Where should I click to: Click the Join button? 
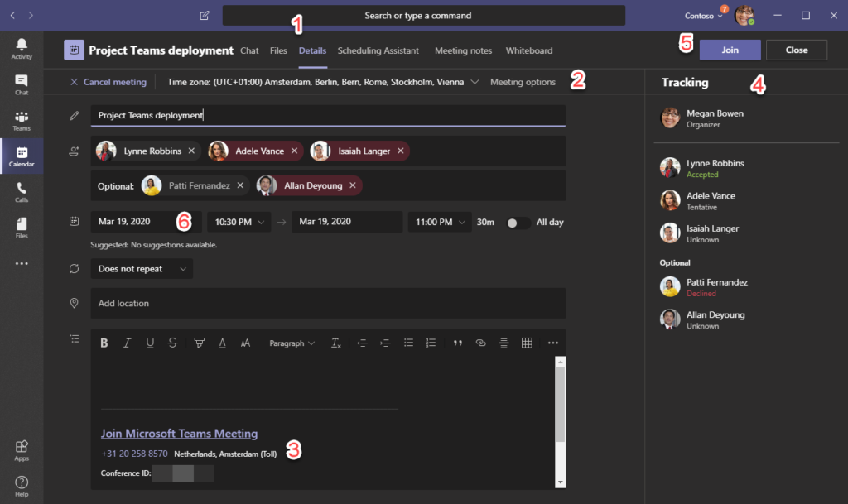tap(730, 50)
